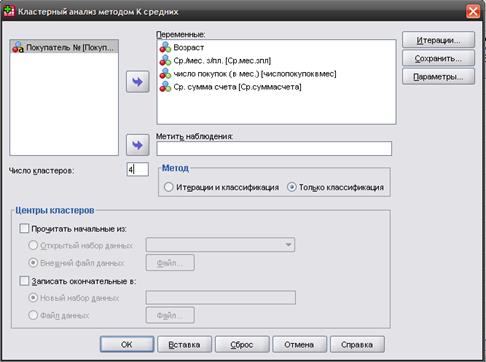486x362 pixels.
Task: Click the Новый набор данных name field
Action: 221,297
